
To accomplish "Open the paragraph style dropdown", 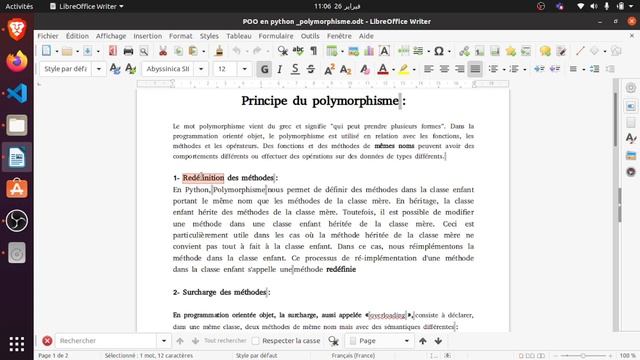I will coord(99,69).
